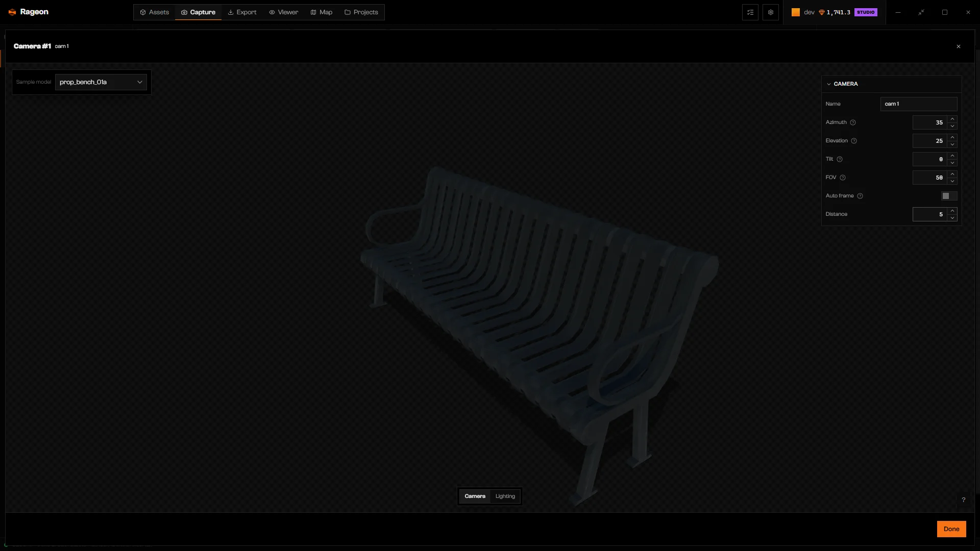
Task: Increase the Azimuth value
Action: click(x=952, y=119)
